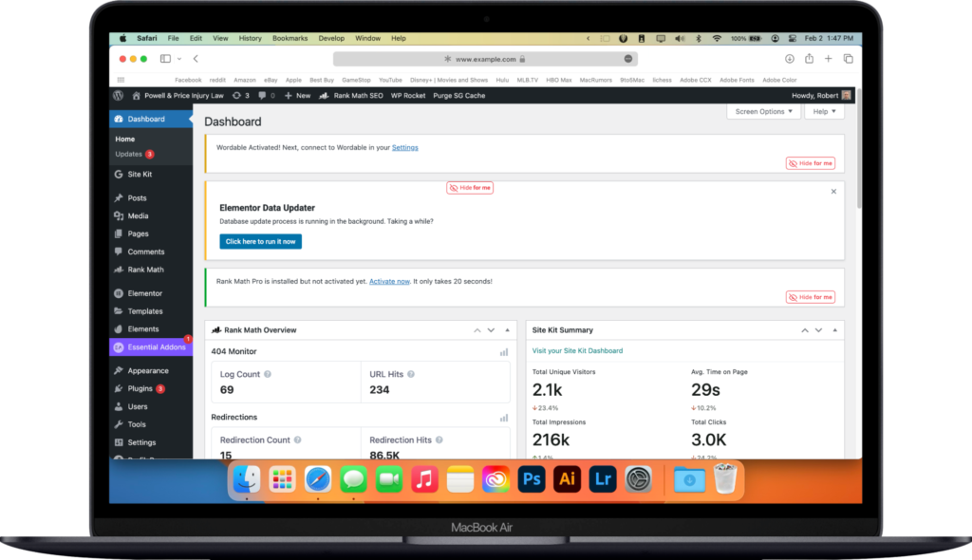
Task: Open updates icon showing 3 in admin bar
Action: click(240, 96)
